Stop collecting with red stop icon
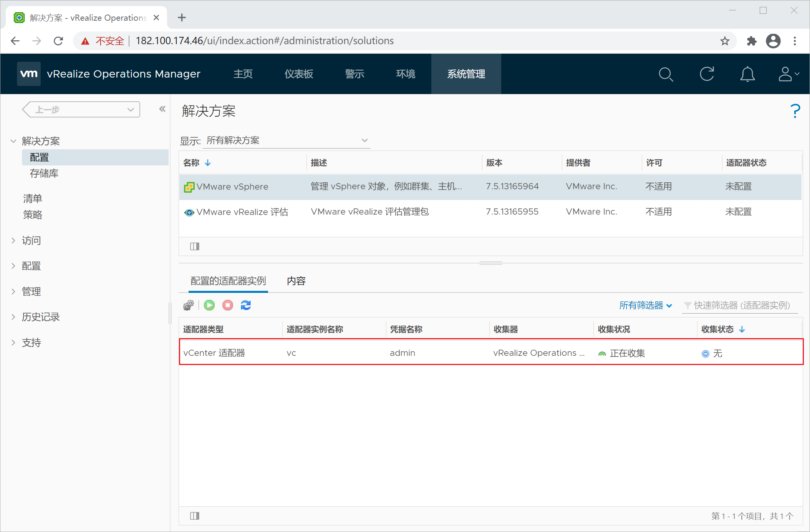 point(228,305)
